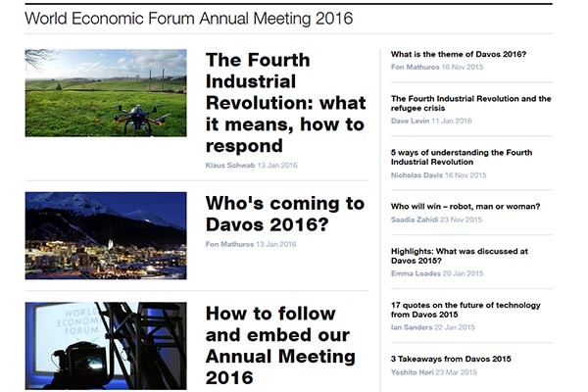Go to Nicholas Davis author page

416,174
